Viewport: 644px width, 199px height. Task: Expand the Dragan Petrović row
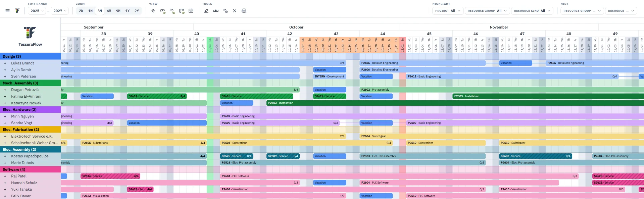[5, 90]
